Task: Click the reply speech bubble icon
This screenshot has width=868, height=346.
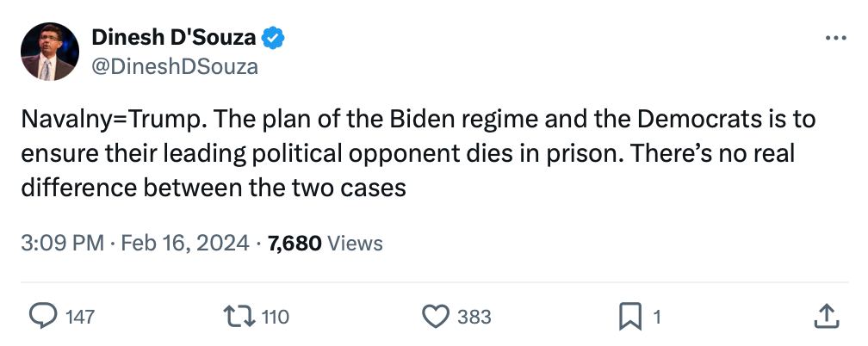Action: pyautogui.click(x=42, y=317)
